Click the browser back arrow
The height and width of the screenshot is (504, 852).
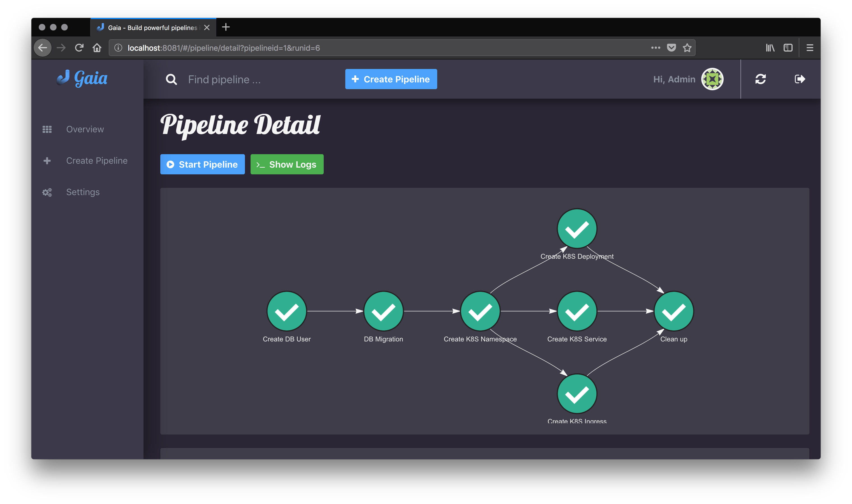coord(43,48)
